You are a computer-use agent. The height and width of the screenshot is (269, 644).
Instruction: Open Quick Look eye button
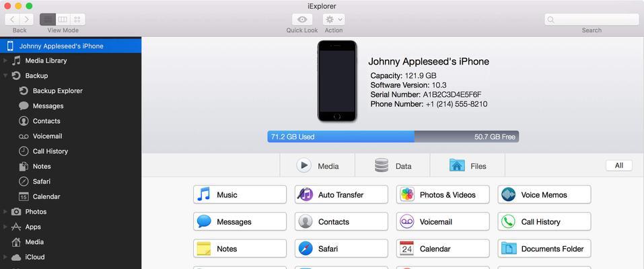tap(302, 20)
